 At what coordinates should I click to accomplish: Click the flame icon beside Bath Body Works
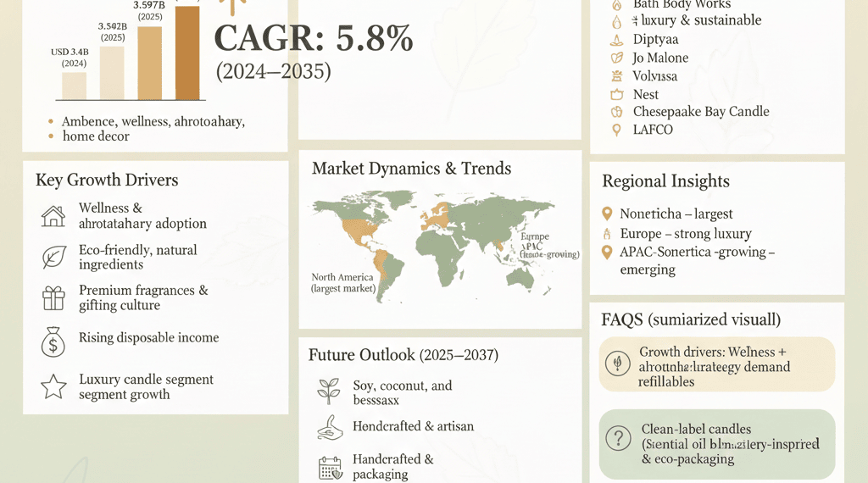pyautogui.click(x=616, y=5)
